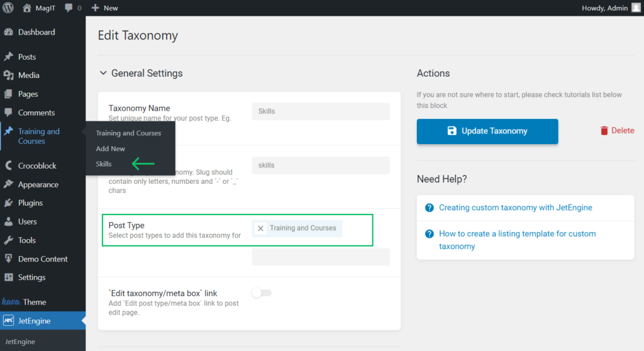Click the Dashboard gauge icon

8,32
